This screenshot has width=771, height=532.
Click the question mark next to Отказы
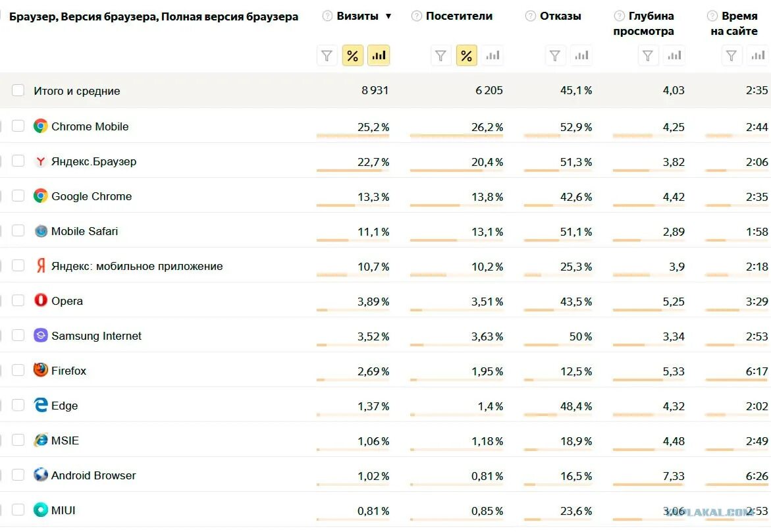[530, 16]
